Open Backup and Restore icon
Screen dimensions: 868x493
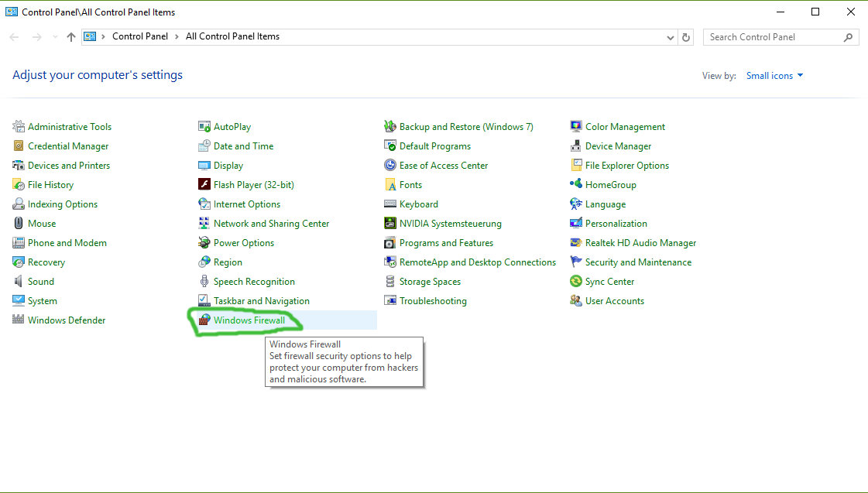point(390,127)
